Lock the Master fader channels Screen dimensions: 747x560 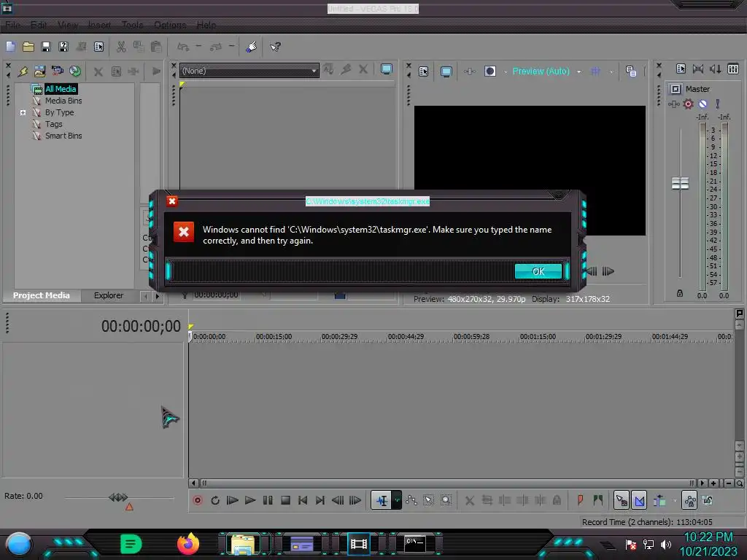[x=680, y=293]
